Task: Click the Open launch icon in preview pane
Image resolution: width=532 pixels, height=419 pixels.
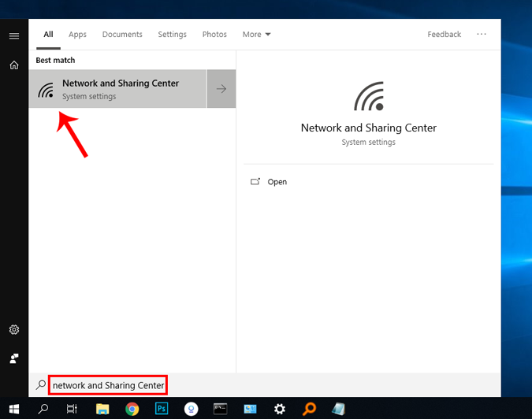Action: click(x=255, y=182)
